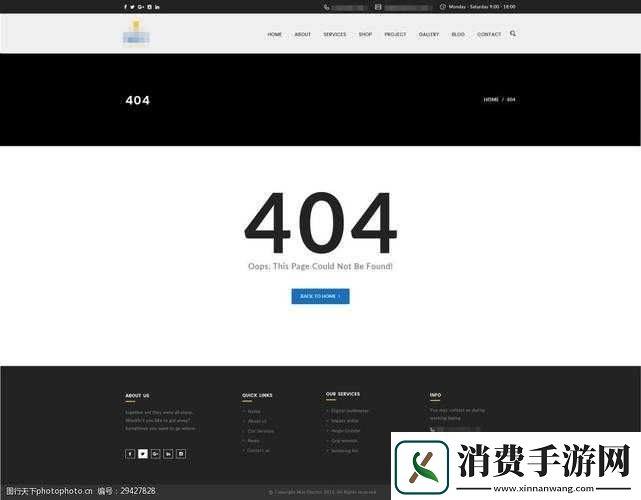
Task: Open Twitter icon in top bar
Action: [x=132, y=7]
